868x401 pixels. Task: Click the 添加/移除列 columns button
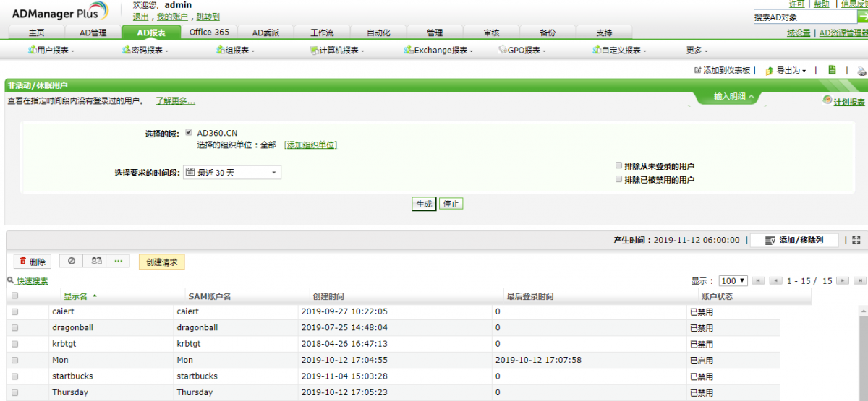[794, 240]
